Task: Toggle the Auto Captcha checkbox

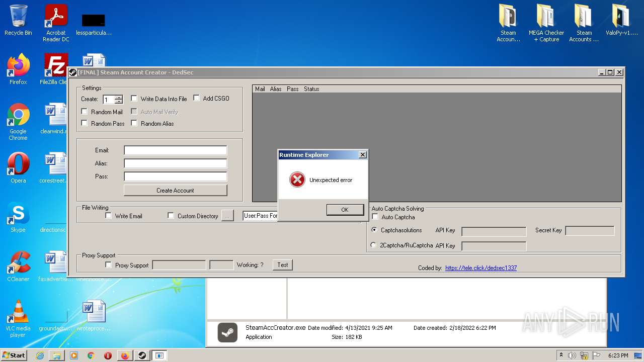Action: coord(375,217)
